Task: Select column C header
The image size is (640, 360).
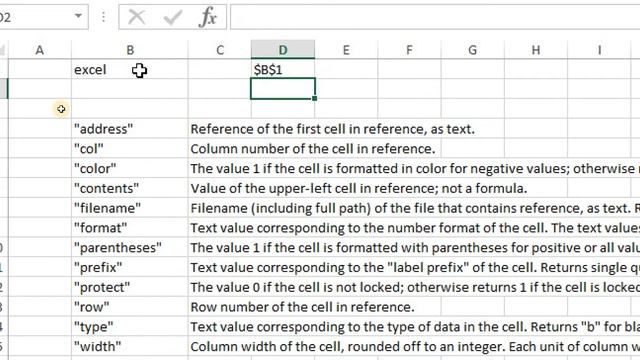Action: click(220, 50)
